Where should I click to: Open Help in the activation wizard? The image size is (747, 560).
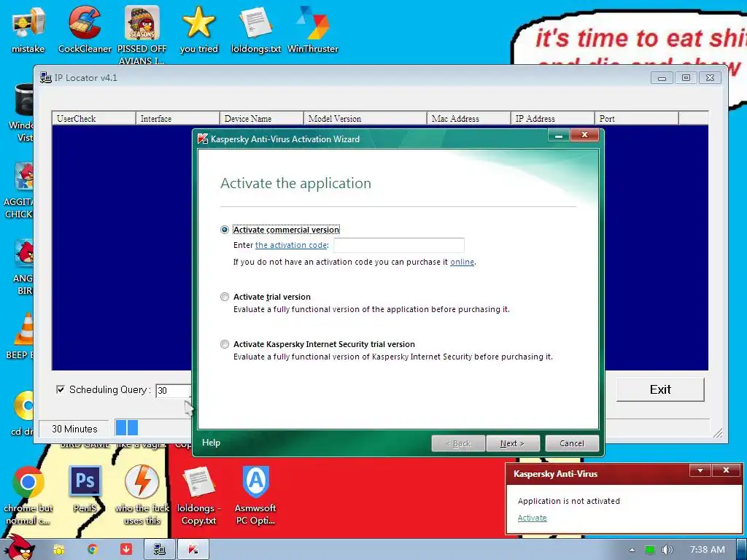(211, 443)
